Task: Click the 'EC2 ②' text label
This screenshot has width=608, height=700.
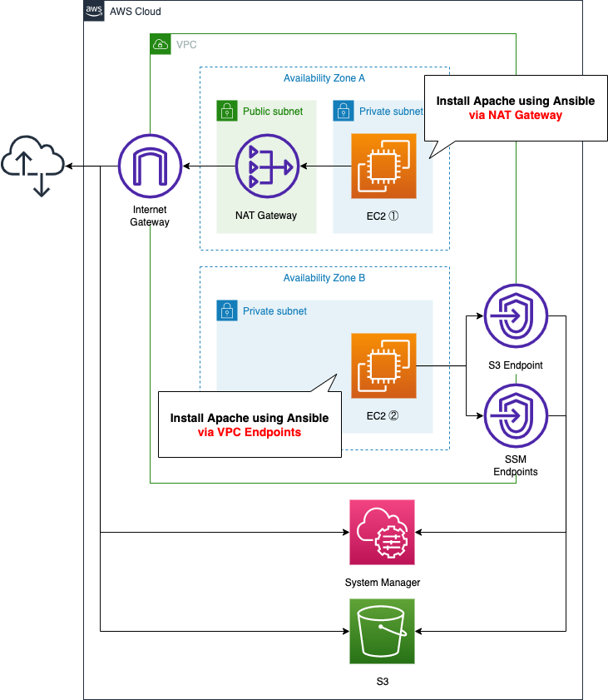Action: (x=383, y=415)
